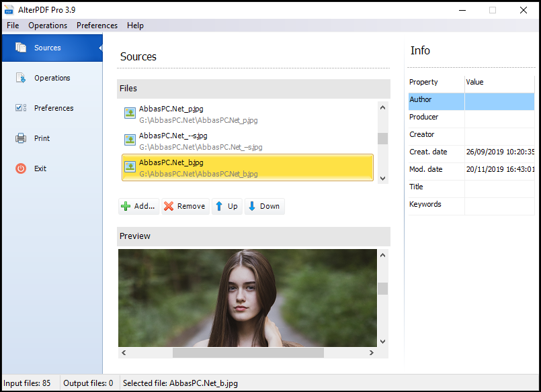Go to Preferences in the sidebar
The image size is (541, 392).
click(52, 108)
